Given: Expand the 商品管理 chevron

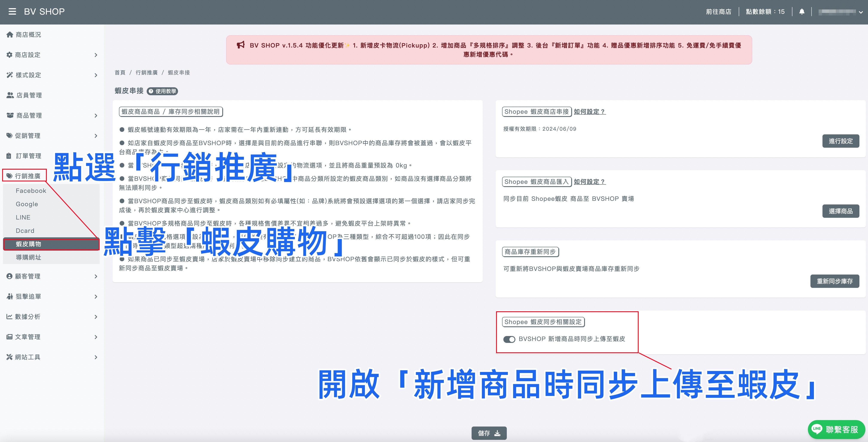Looking at the screenshot, I should point(96,116).
